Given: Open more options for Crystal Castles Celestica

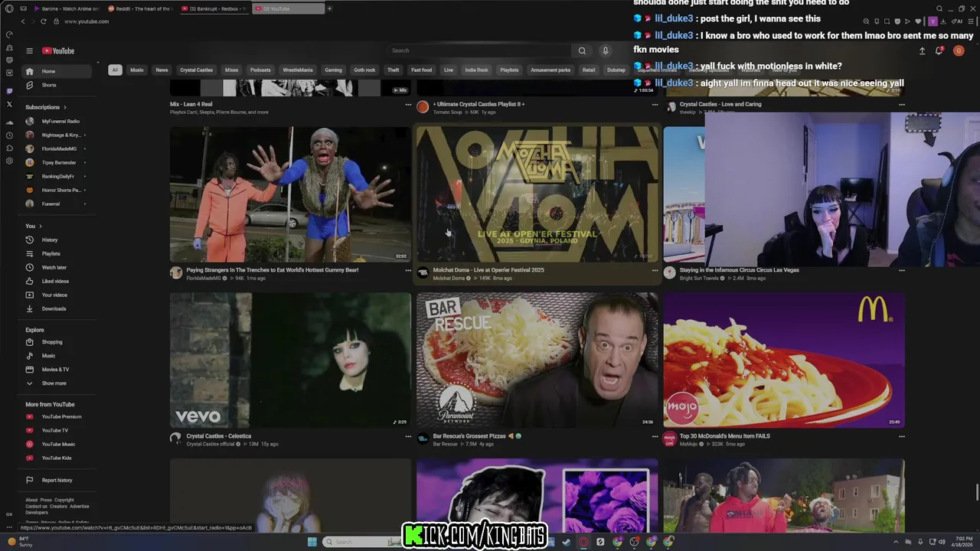Looking at the screenshot, I should [x=408, y=436].
